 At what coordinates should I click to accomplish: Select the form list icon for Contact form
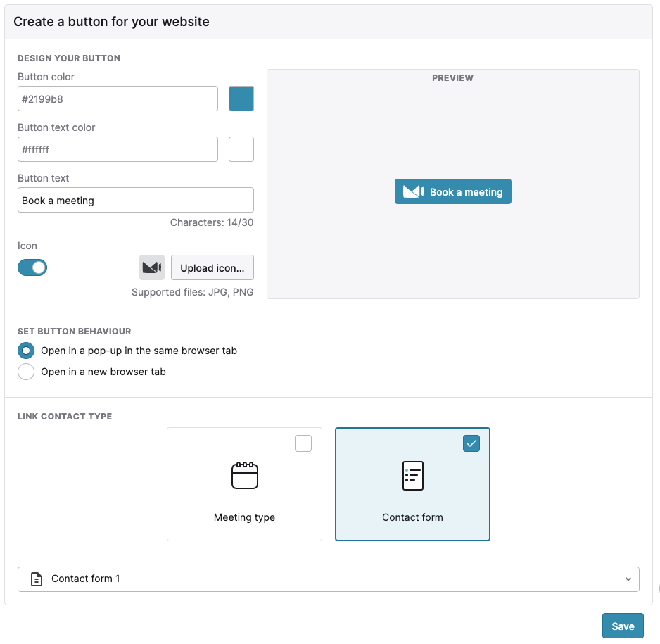pos(413,476)
